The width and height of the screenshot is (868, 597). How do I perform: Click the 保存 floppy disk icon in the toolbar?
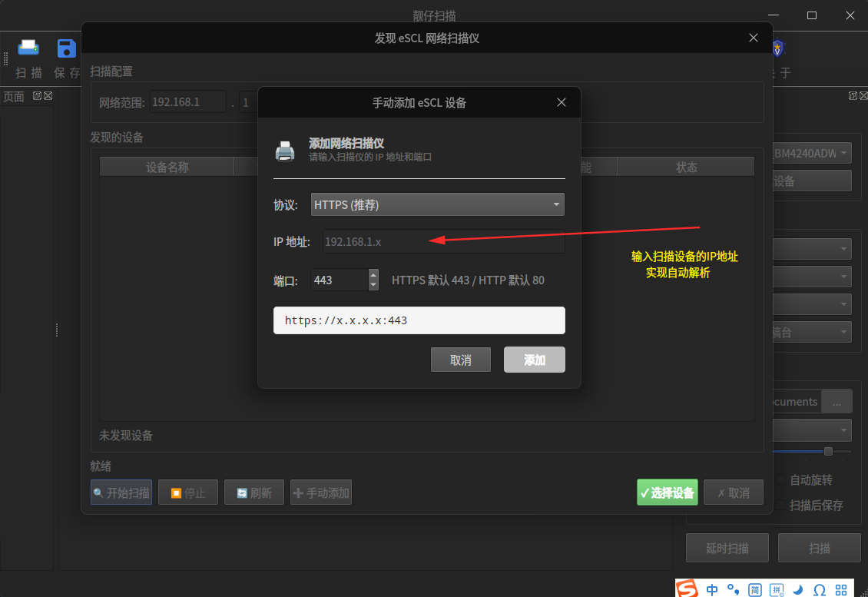pos(66,48)
